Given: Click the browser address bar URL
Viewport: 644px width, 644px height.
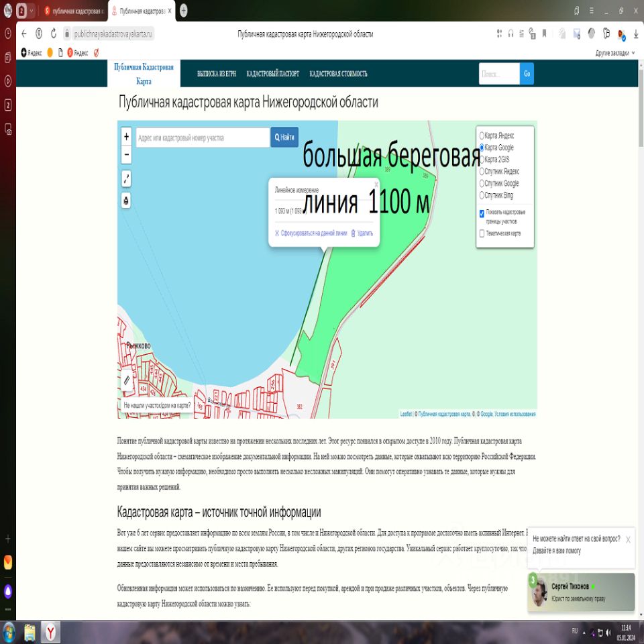Looking at the screenshot, I should pyautogui.click(x=113, y=34).
